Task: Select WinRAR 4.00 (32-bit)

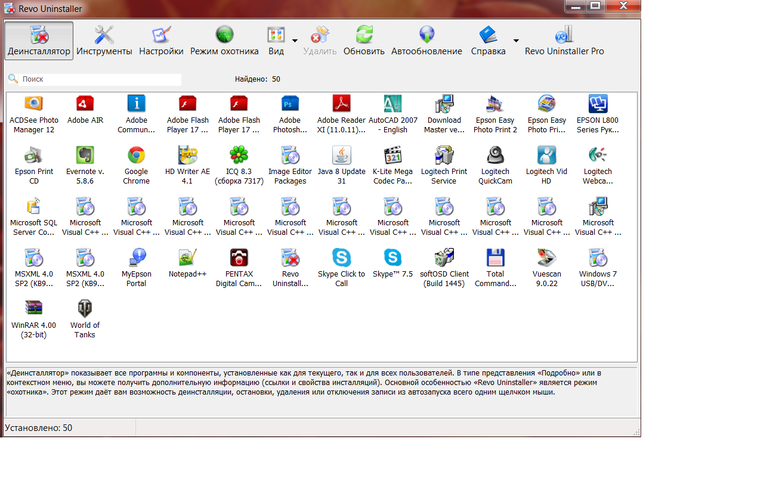Action: pyautogui.click(x=34, y=320)
